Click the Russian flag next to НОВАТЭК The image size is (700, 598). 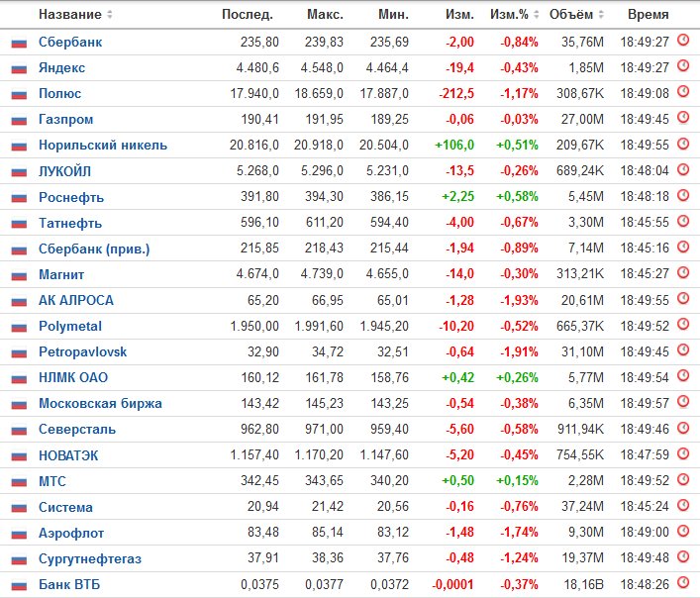tap(19, 456)
